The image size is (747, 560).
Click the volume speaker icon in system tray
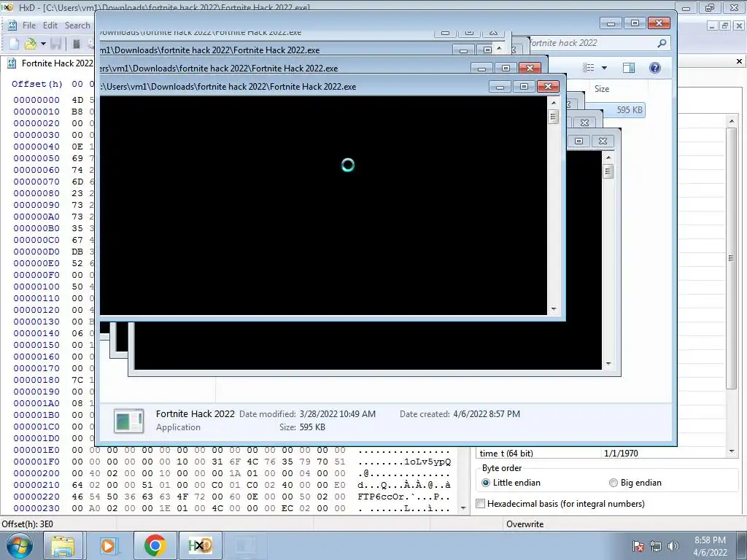(673, 546)
